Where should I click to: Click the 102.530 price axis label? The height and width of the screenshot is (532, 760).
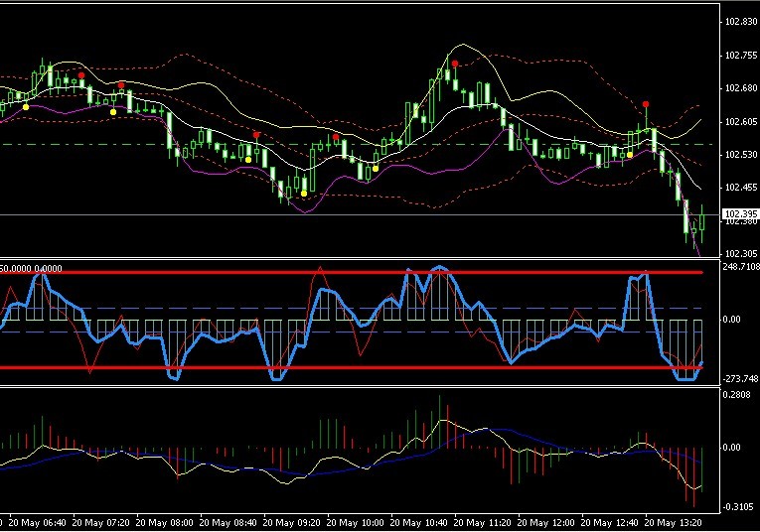point(741,155)
